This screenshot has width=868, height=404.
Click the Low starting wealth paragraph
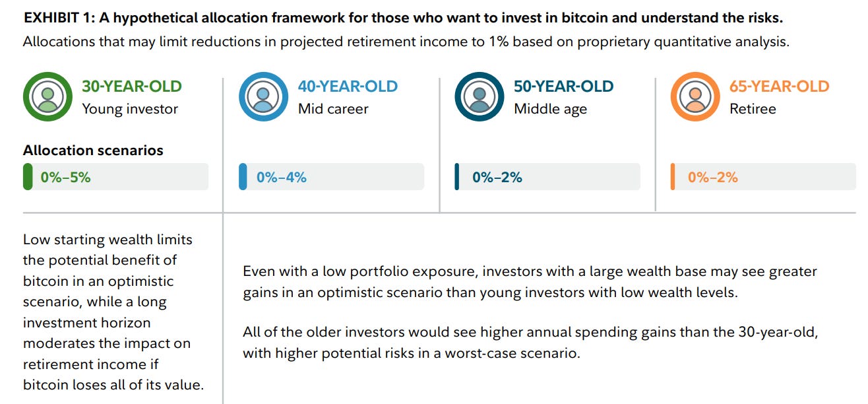[113, 312]
